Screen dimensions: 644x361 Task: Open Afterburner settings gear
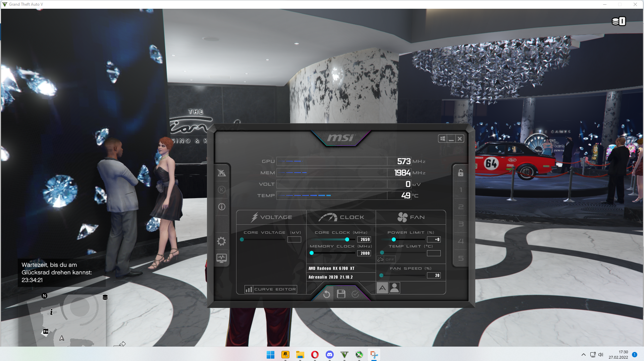click(x=222, y=241)
